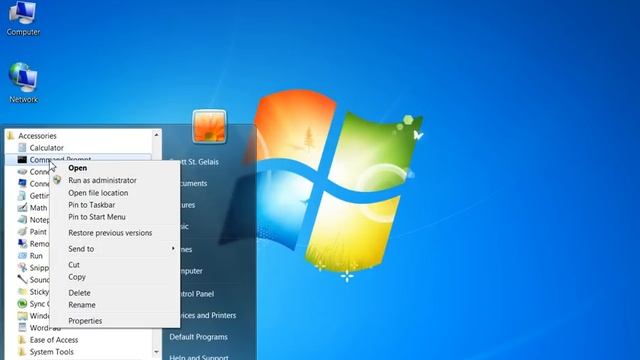This screenshot has width=640, height=360.
Task: Click the user account flower picture
Action: (209, 127)
